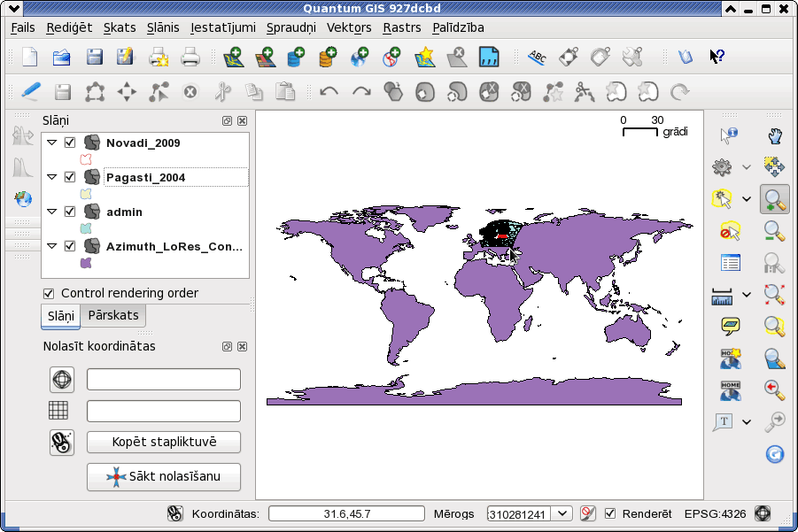The height and width of the screenshot is (532, 798).
Task: Open the print composer printer icon
Action: click(159, 57)
